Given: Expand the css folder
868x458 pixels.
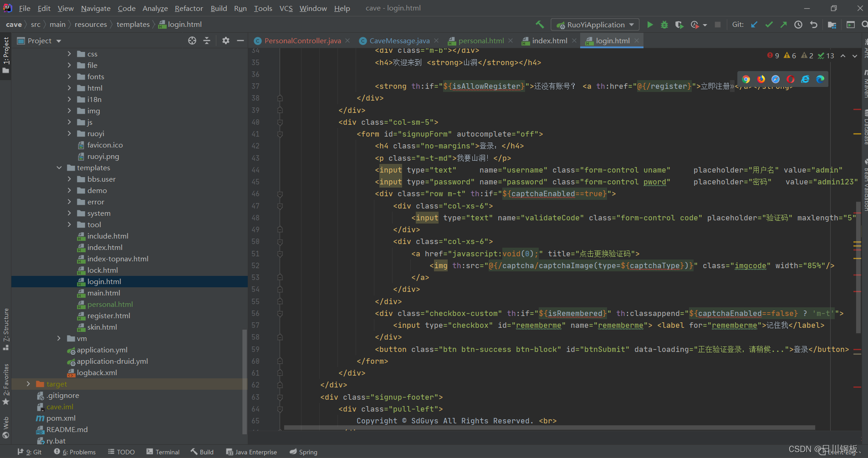Looking at the screenshot, I should (x=69, y=54).
